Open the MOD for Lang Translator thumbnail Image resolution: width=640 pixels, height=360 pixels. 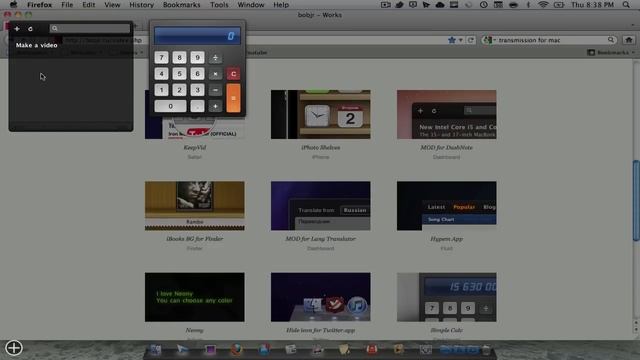pyautogui.click(x=320, y=206)
